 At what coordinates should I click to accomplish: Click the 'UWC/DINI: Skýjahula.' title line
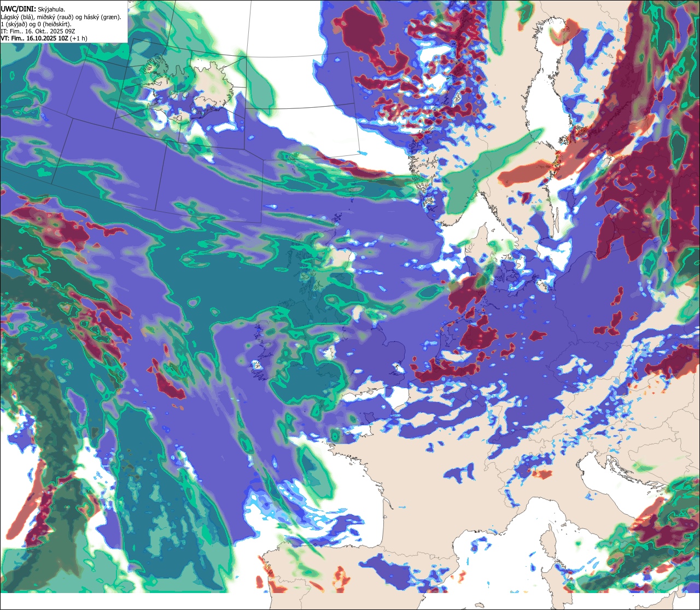[32, 9]
